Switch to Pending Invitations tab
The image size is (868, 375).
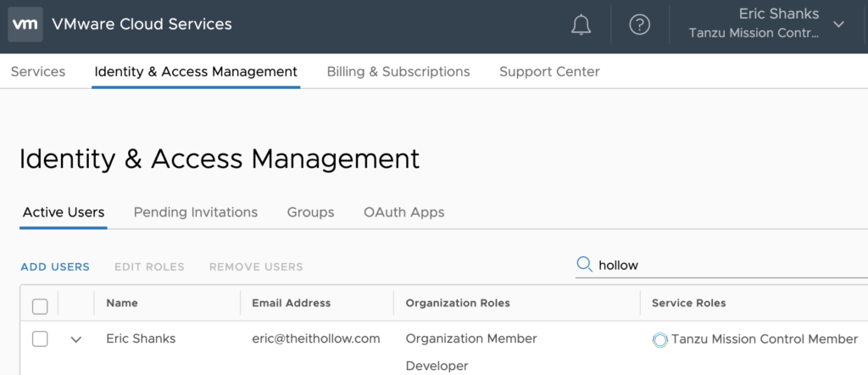196,212
